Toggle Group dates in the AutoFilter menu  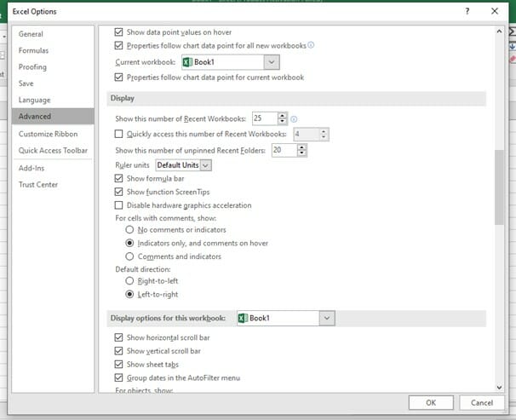[118, 378]
